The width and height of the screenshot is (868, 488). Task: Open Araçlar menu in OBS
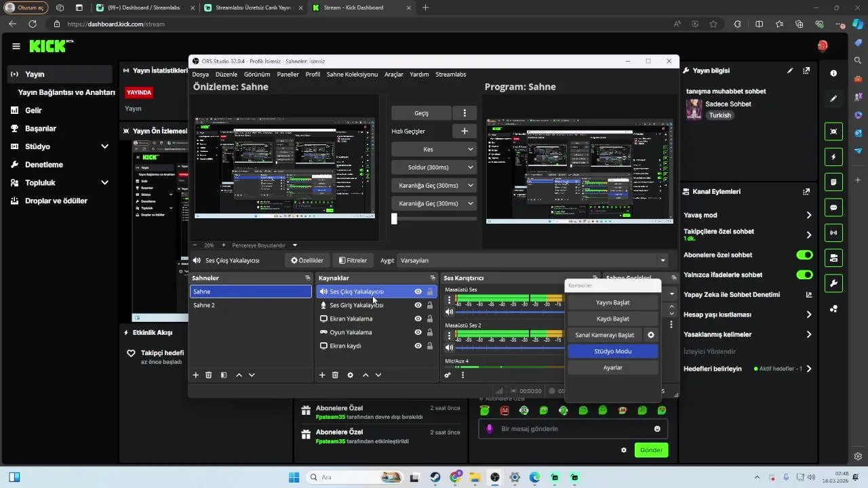click(394, 75)
